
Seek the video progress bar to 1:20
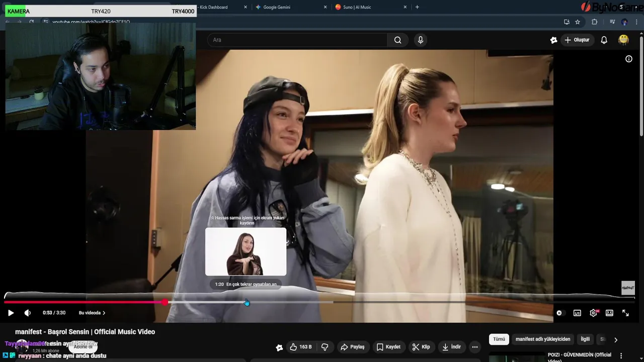[x=246, y=302]
